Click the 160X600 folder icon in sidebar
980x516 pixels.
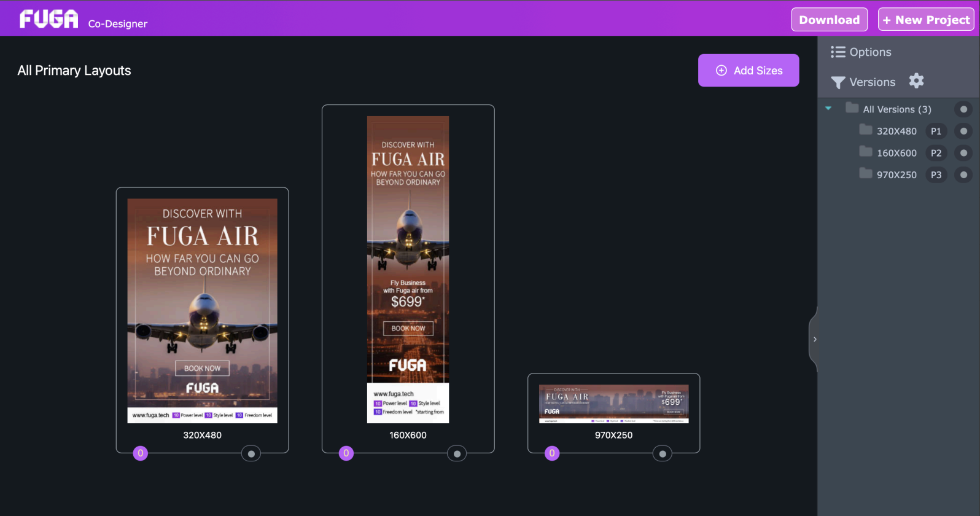[866, 152]
